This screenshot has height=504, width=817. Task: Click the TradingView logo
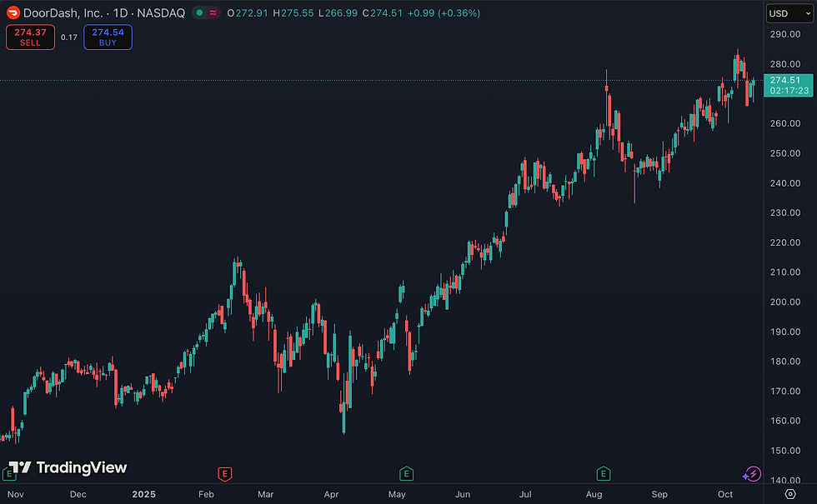tap(68, 467)
